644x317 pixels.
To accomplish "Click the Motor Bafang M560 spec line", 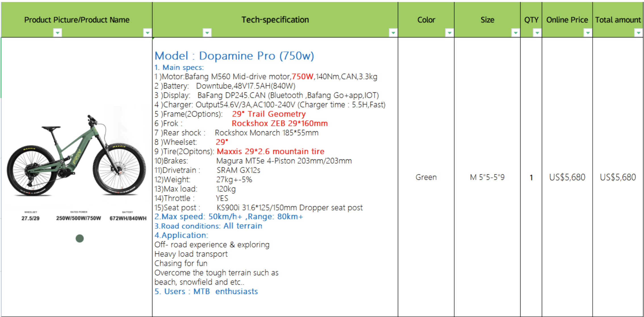I will point(266,77).
